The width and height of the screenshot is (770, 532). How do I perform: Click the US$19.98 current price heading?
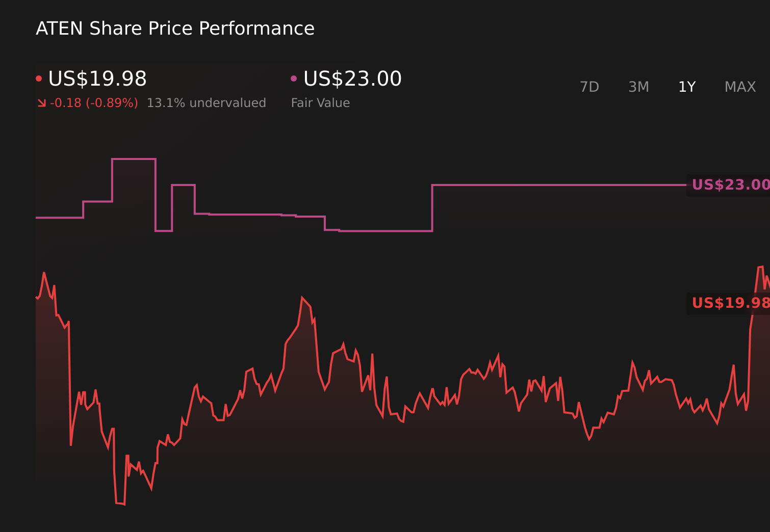coord(97,78)
